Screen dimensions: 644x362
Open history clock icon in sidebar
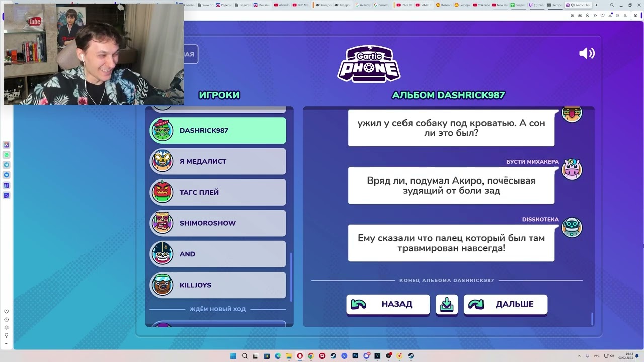click(x=7, y=320)
